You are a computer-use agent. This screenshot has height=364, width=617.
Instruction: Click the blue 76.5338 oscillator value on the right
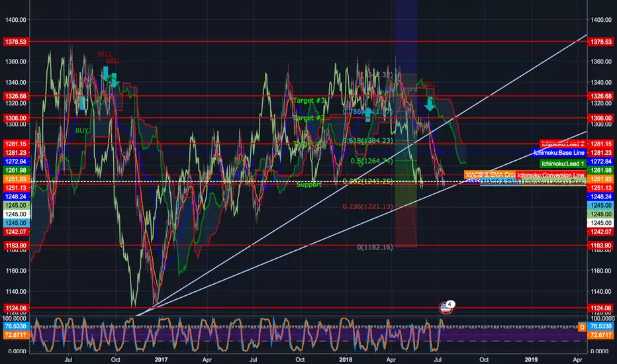(x=600, y=326)
